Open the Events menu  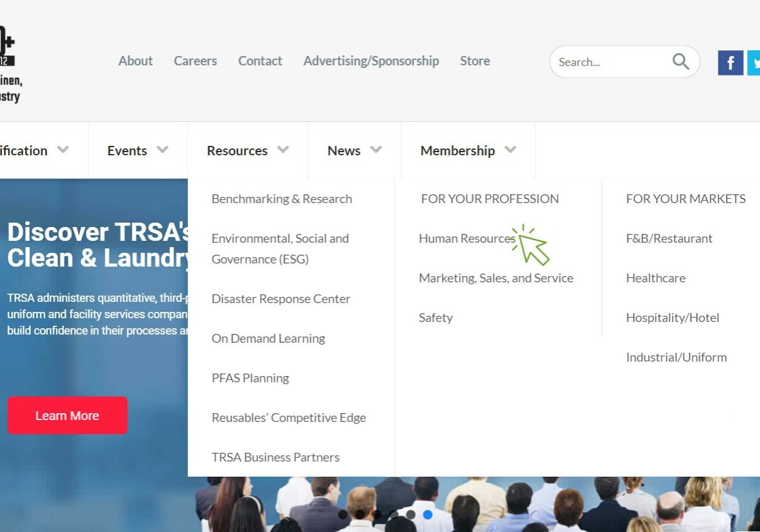(127, 150)
